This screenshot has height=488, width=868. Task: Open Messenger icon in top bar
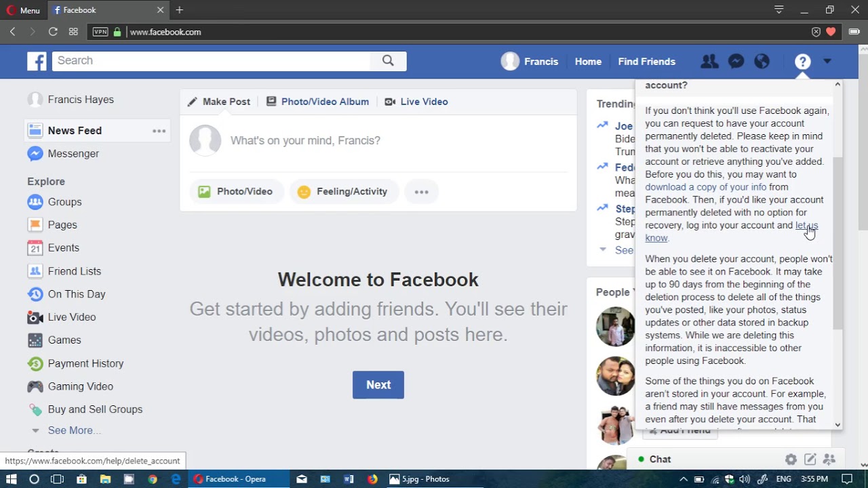tap(736, 62)
